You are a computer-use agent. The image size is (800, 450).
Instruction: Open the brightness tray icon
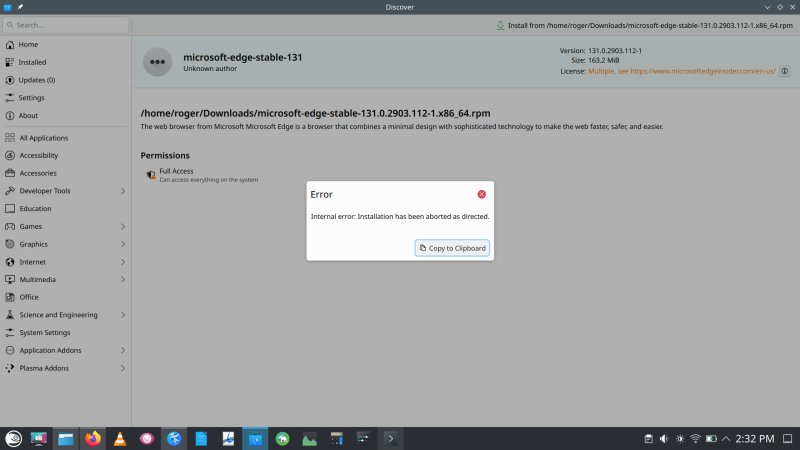(680, 439)
